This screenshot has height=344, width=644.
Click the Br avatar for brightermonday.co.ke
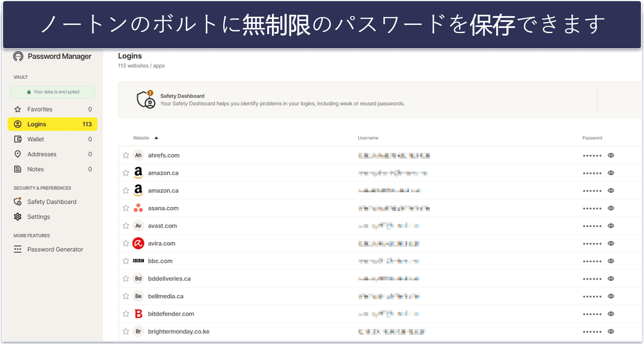point(138,331)
